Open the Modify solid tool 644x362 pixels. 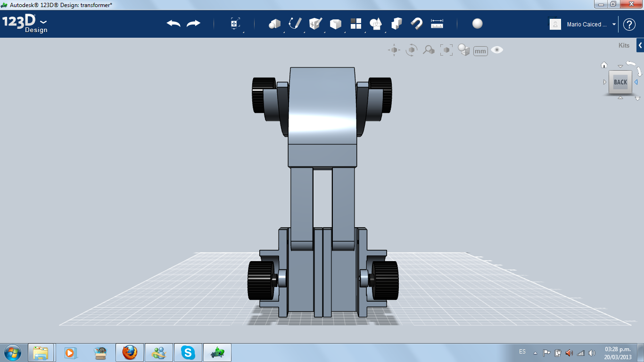[x=336, y=24]
